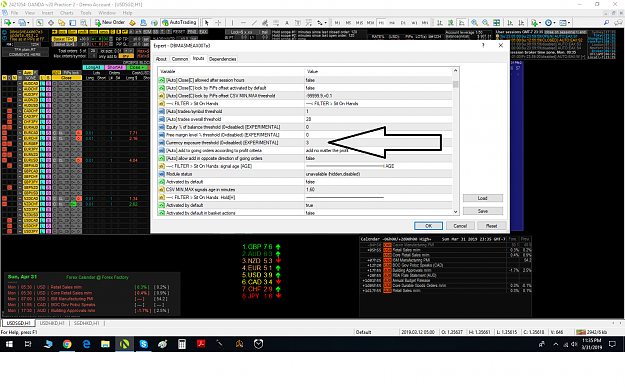The width and height of the screenshot is (625, 391).
Task: Click the Reset button
Action: (x=491, y=226)
